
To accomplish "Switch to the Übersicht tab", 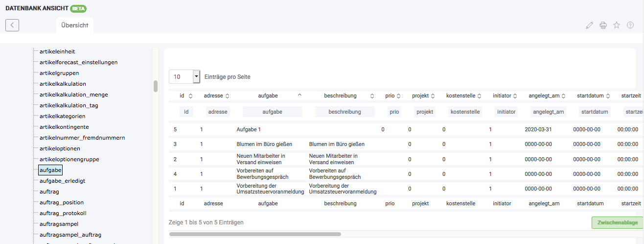I will click(x=75, y=25).
